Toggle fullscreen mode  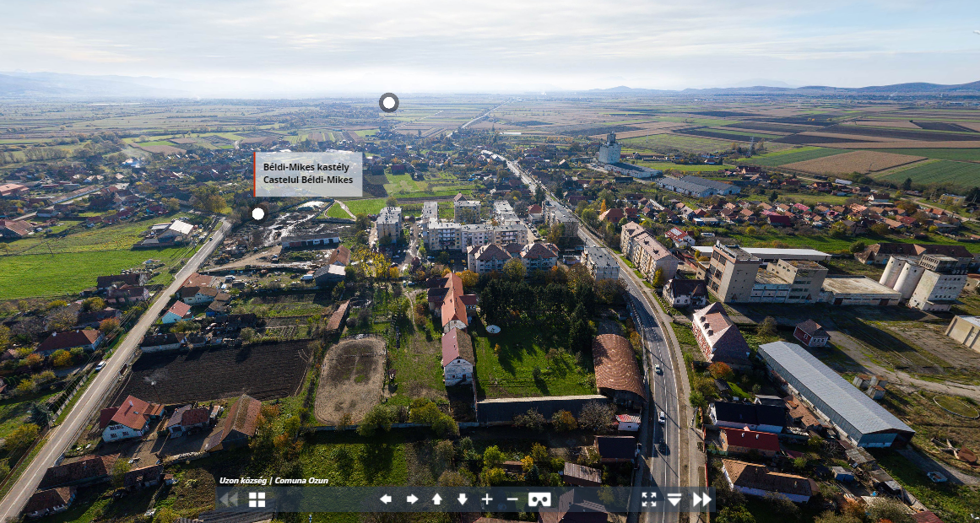point(648,499)
